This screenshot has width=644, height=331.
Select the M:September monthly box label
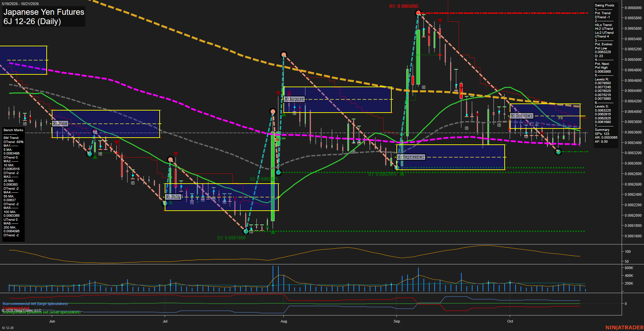coord(411,157)
